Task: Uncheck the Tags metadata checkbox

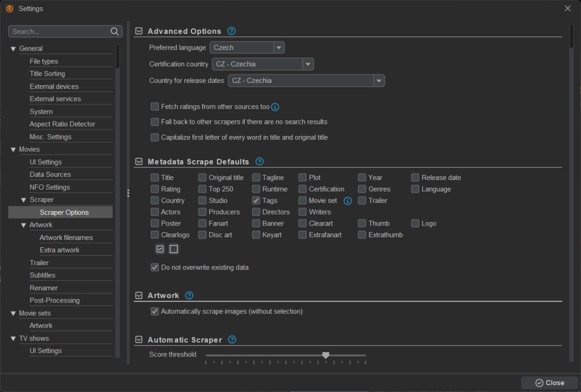Action: [256, 200]
